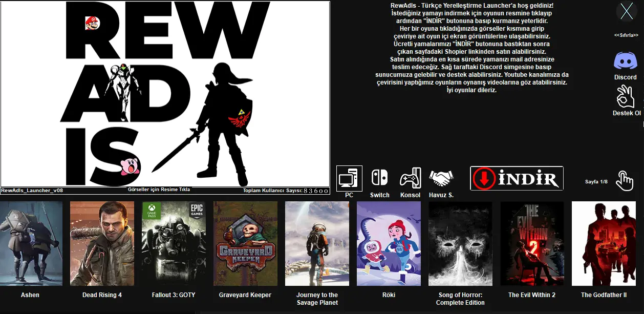Open the Discord server link
Screen dimensions: 644x314
tap(625, 61)
